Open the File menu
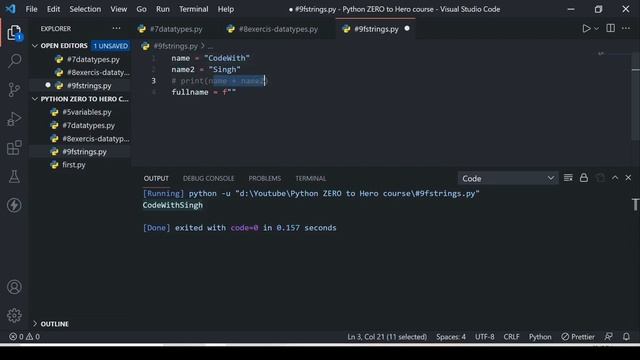 [31, 9]
